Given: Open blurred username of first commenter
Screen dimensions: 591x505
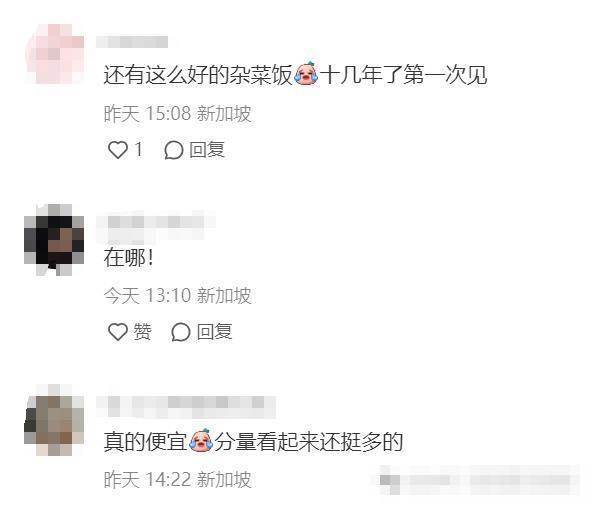Looking at the screenshot, I should click(132, 42).
